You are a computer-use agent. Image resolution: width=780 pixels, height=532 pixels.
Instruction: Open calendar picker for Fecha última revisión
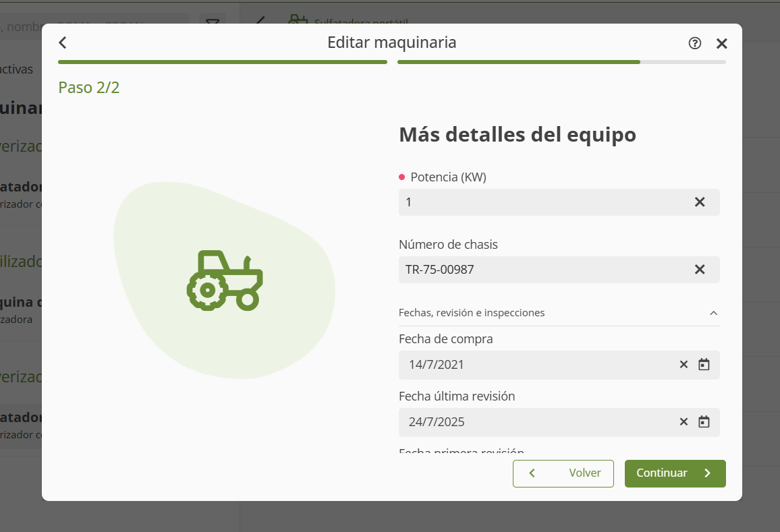click(x=704, y=422)
